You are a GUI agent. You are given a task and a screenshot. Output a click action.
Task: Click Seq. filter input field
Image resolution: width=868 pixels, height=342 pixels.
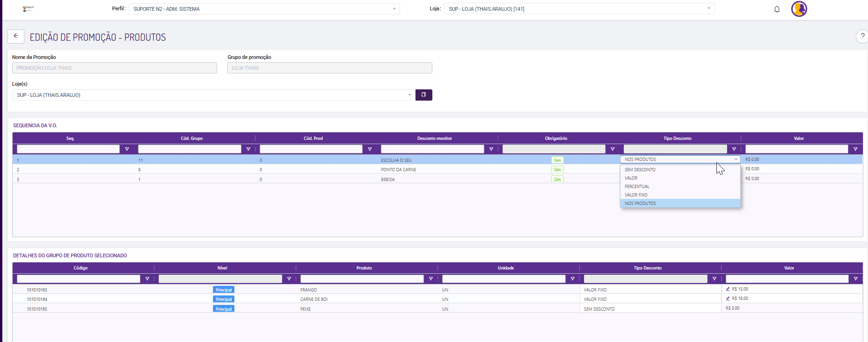pos(68,149)
